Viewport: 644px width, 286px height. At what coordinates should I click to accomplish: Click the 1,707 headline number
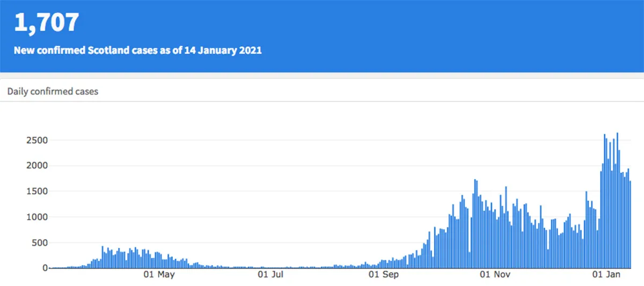coord(47,23)
